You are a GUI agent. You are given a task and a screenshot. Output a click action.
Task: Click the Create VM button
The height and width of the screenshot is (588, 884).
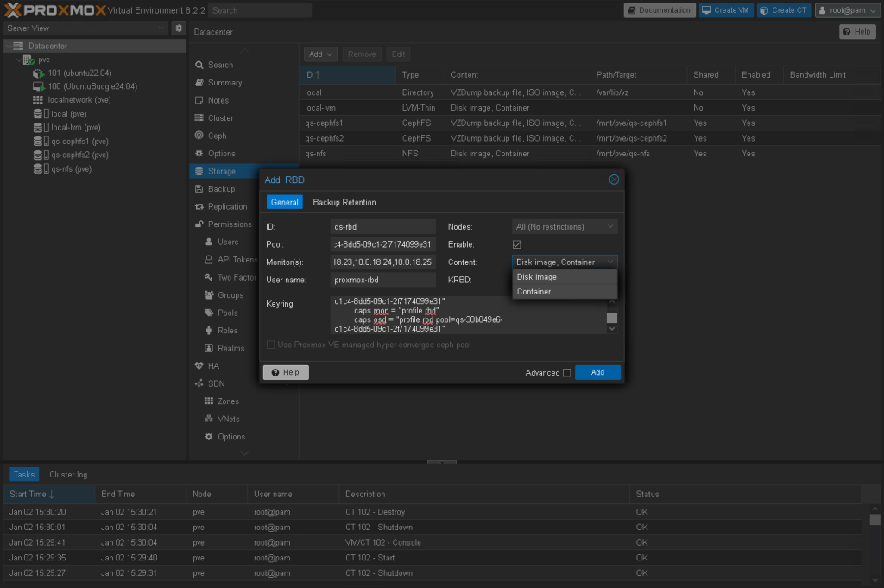(725, 10)
